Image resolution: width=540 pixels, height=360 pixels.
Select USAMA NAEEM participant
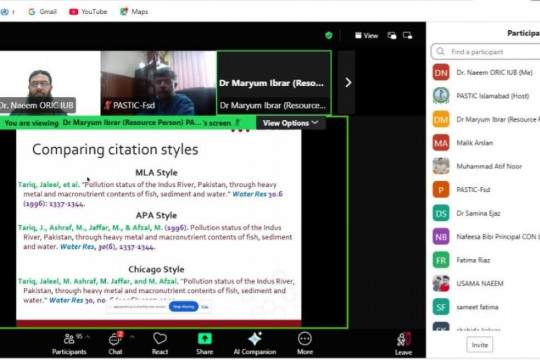[486, 284]
